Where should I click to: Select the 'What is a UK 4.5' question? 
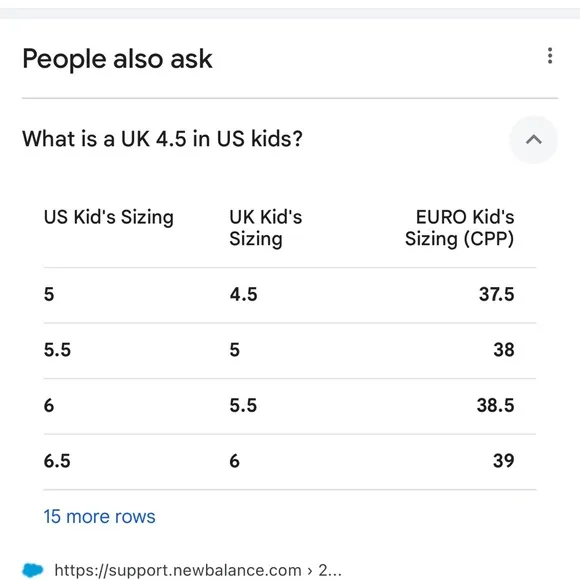(x=162, y=139)
